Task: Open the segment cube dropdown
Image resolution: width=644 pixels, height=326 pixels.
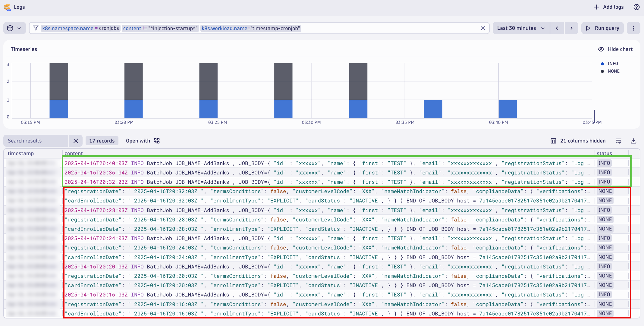Action: 14,28
